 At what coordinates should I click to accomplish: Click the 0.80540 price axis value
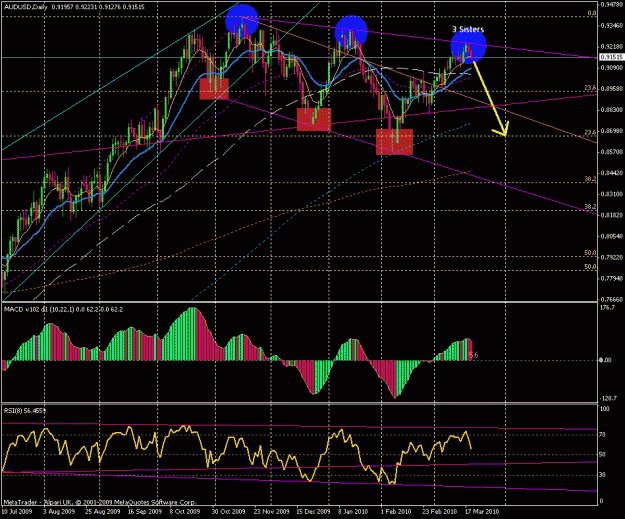[x=612, y=236]
